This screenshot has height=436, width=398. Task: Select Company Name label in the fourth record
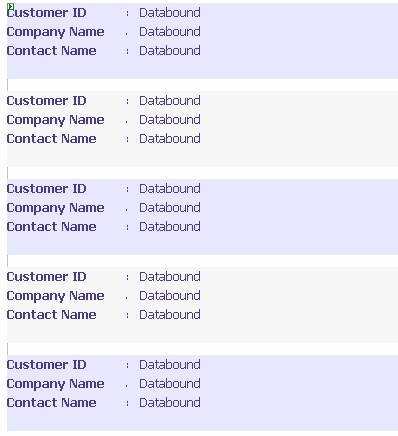point(55,296)
